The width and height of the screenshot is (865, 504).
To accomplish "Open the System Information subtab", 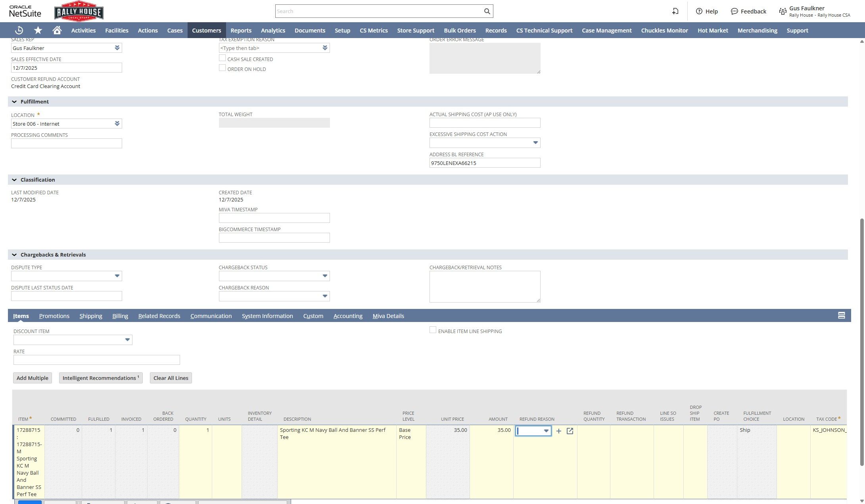I will 267,316.
